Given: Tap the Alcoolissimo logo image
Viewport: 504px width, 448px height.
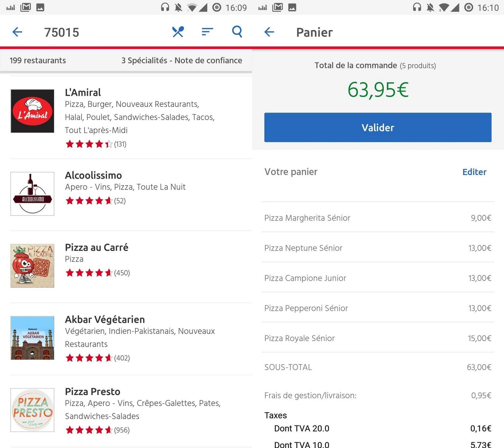Looking at the screenshot, I should click(32, 194).
